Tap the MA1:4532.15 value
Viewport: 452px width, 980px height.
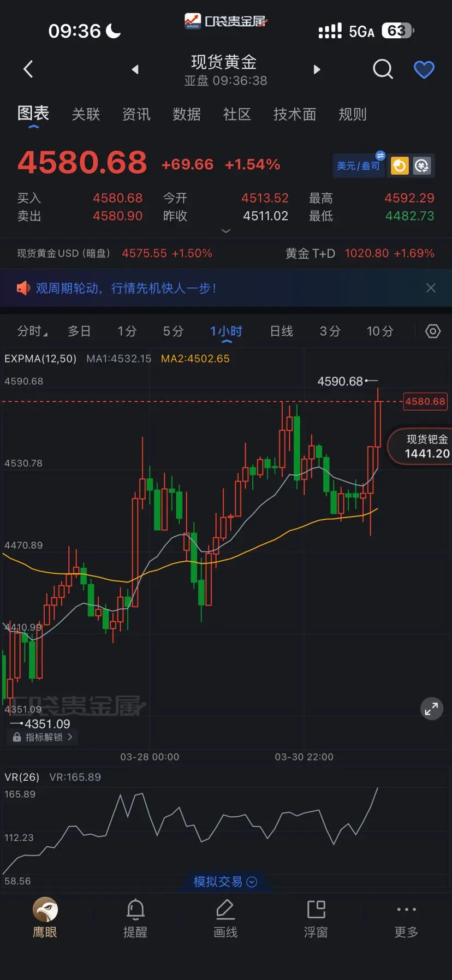coord(118,359)
